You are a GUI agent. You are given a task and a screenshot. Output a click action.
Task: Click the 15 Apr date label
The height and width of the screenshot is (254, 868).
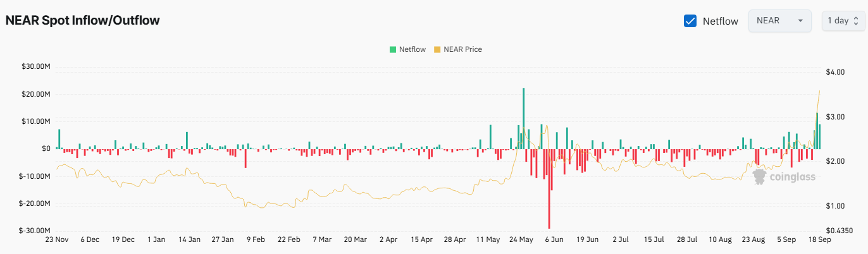(421, 240)
